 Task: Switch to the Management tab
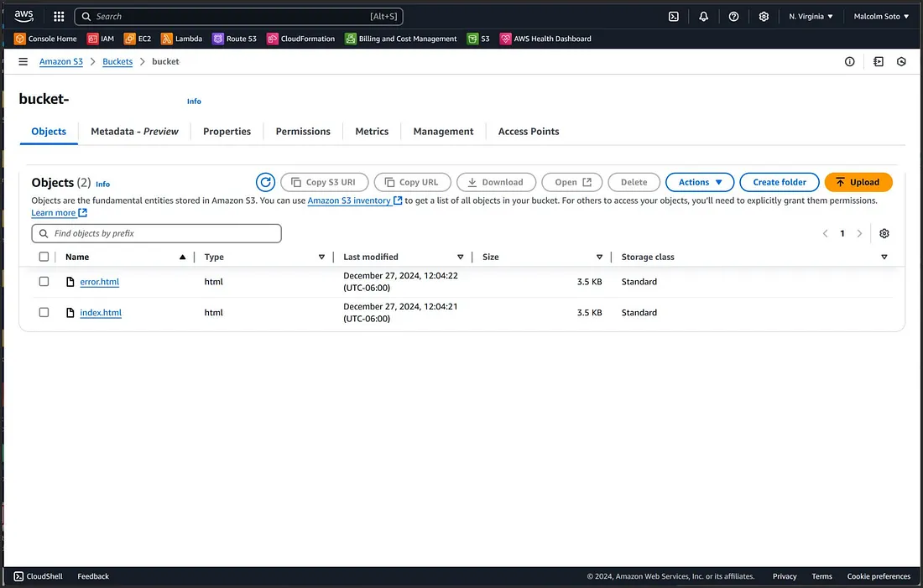point(443,131)
